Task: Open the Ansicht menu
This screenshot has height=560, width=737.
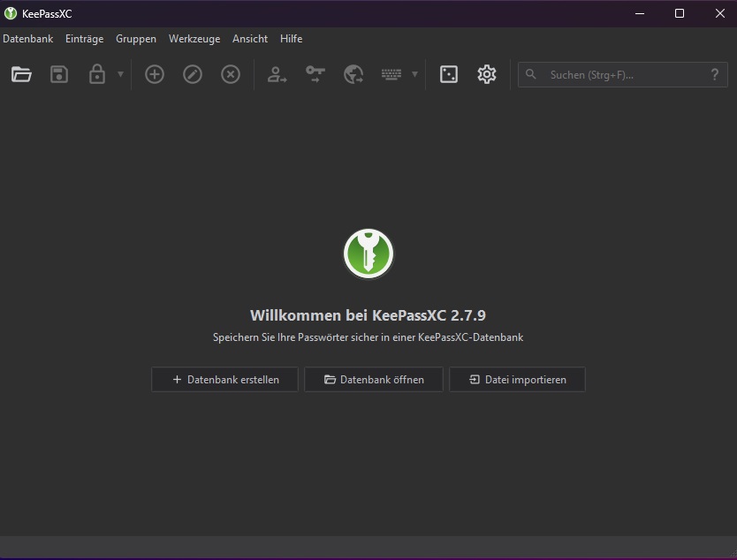Action: click(x=249, y=39)
